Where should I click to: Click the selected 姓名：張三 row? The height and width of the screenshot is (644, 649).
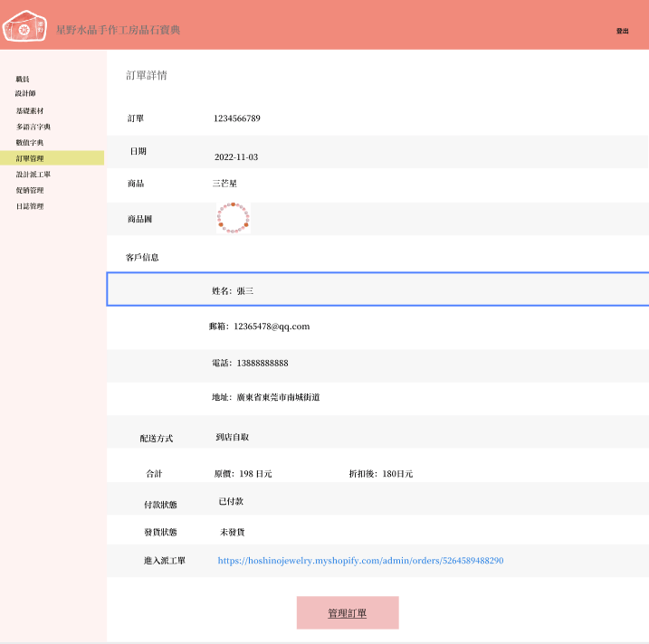[x=377, y=290]
